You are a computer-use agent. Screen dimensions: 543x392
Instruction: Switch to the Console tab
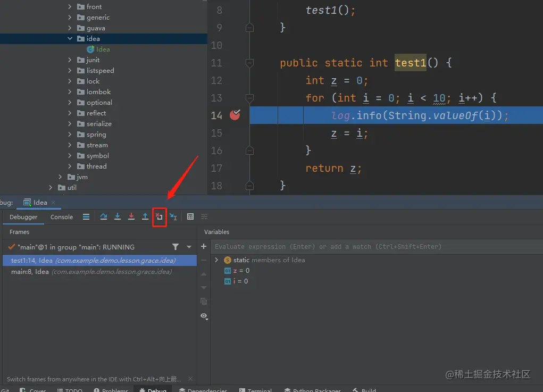pos(62,217)
